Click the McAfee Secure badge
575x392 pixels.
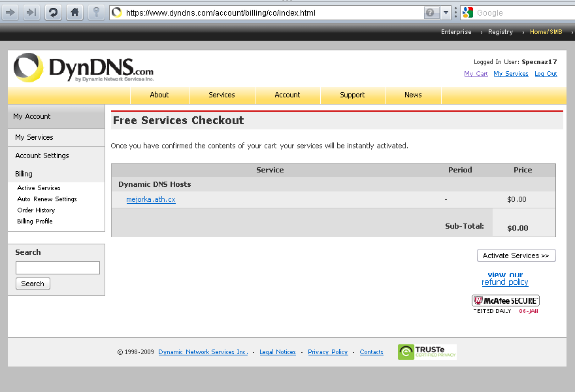point(506,301)
